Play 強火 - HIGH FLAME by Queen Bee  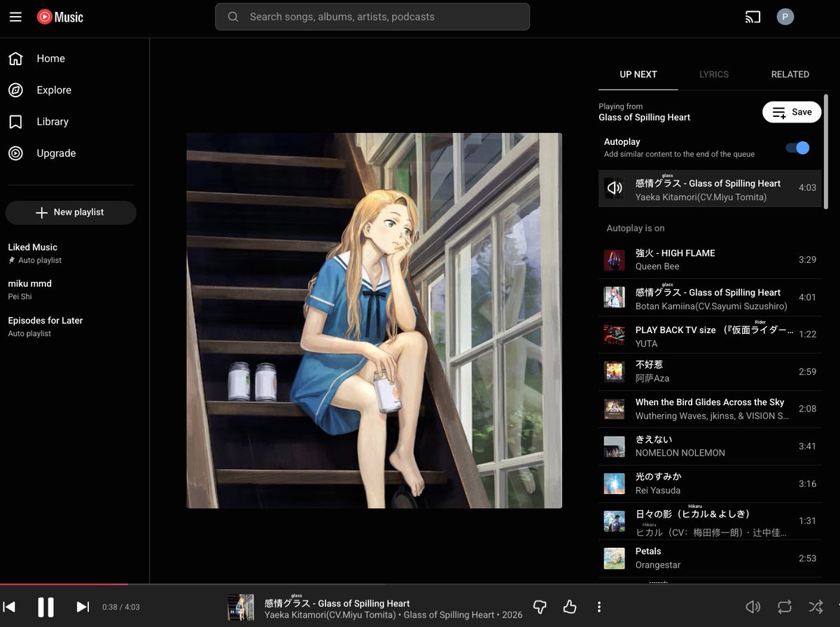click(x=710, y=260)
